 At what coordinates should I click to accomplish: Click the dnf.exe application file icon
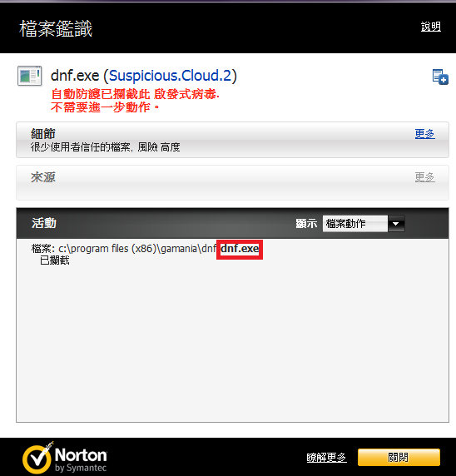[x=29, y=76]
